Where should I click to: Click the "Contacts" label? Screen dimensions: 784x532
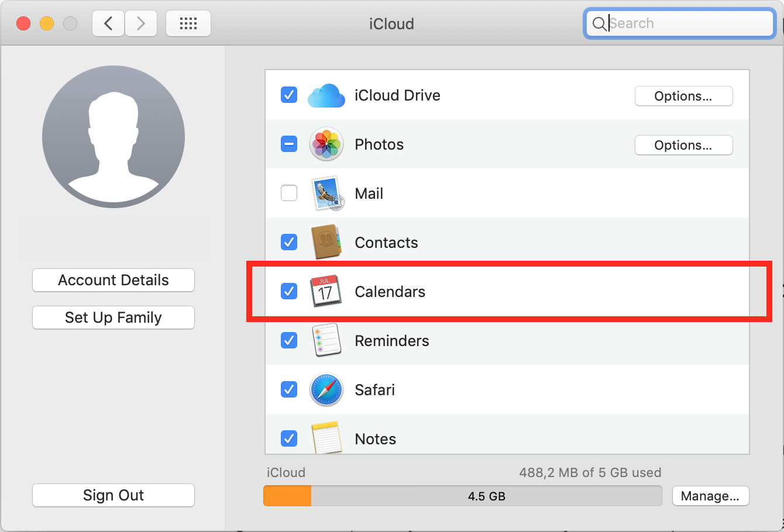386,243
